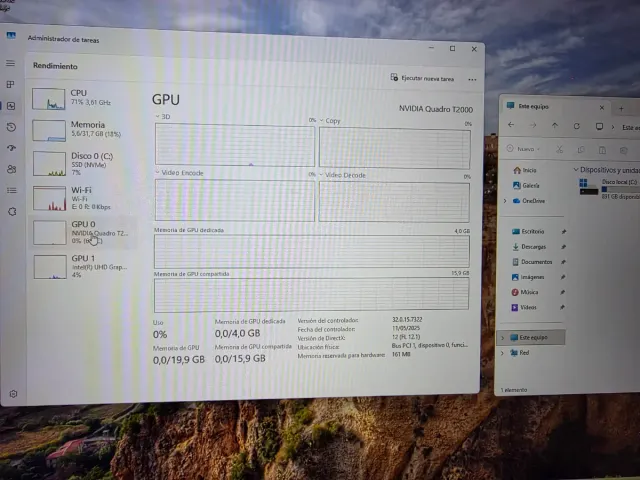The width and height of the screenshot is (640, 480).
Task: Click the Nuevo button in File Explorer
Action: point(523,149)
